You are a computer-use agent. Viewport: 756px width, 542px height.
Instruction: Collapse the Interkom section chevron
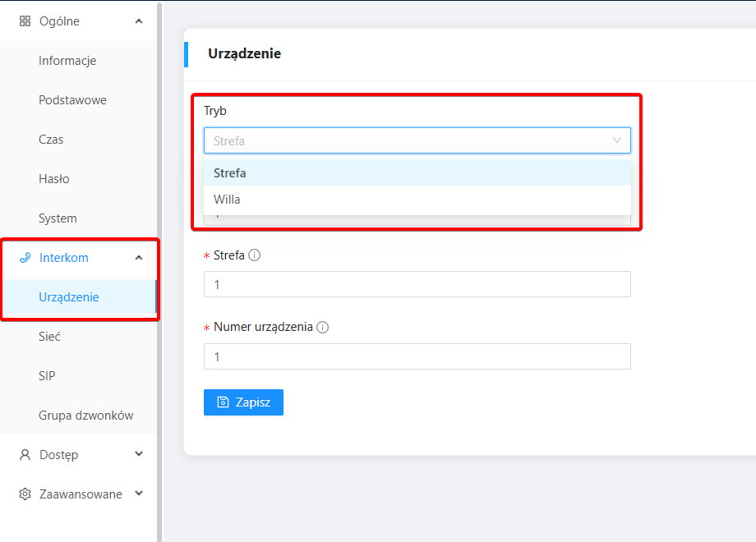coord(139,258)
